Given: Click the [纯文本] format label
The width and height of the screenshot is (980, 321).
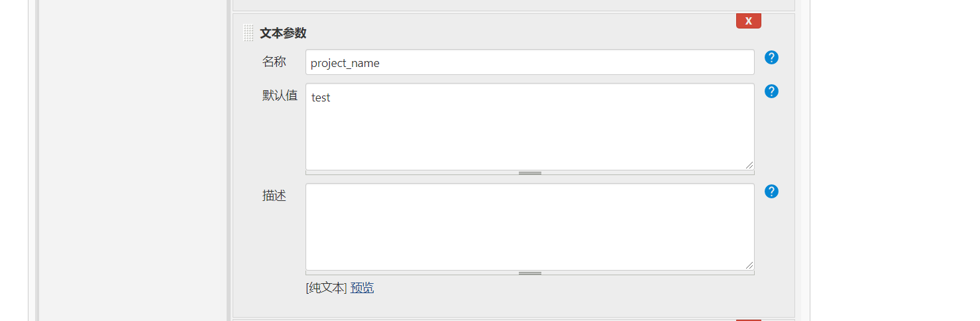Looking at the screenshot, I should (x=326, y=288).
